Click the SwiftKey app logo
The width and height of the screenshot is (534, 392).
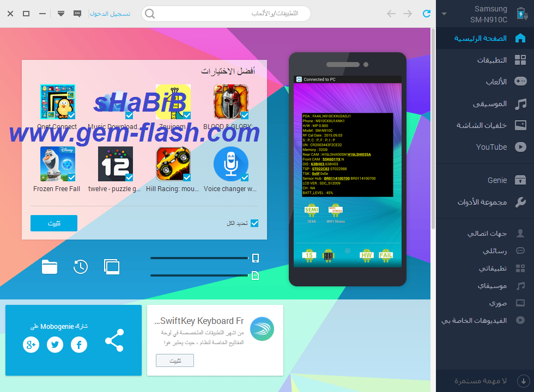(262, 329)
